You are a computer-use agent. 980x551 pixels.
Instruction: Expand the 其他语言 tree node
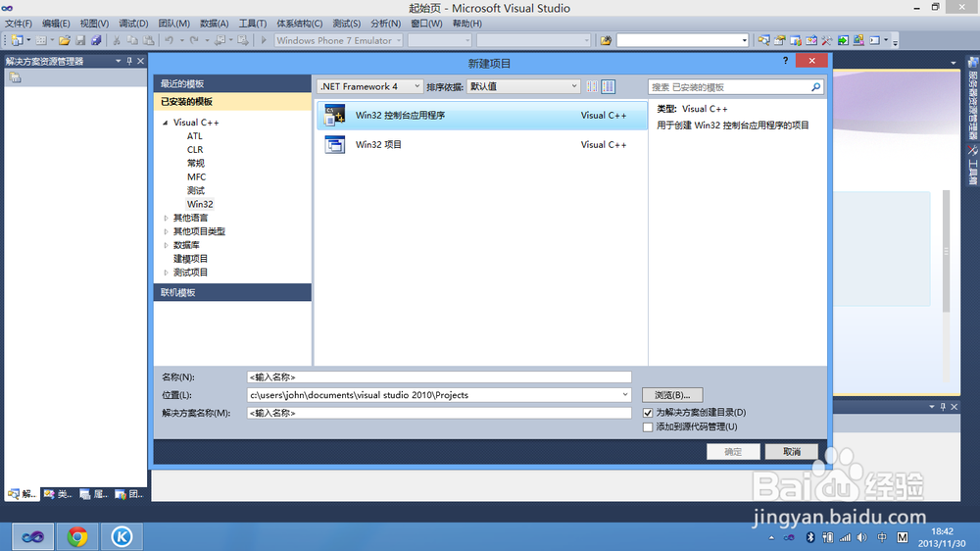[166, 218]
